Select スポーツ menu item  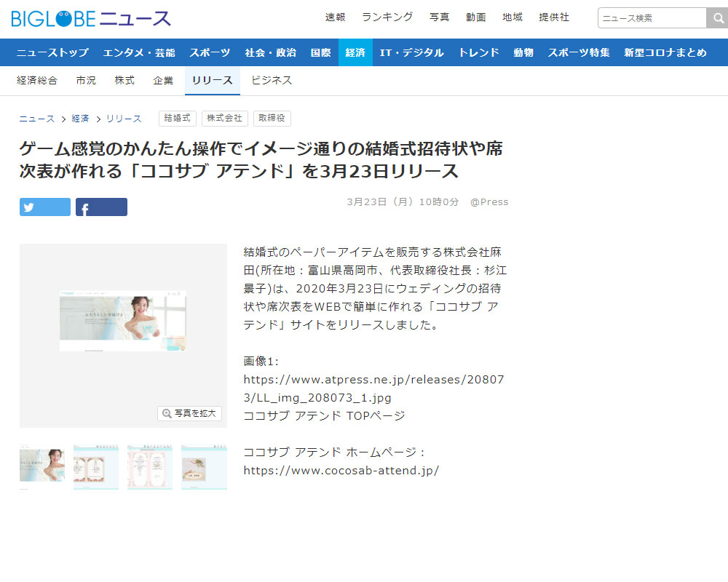click(x=210, y=52)
